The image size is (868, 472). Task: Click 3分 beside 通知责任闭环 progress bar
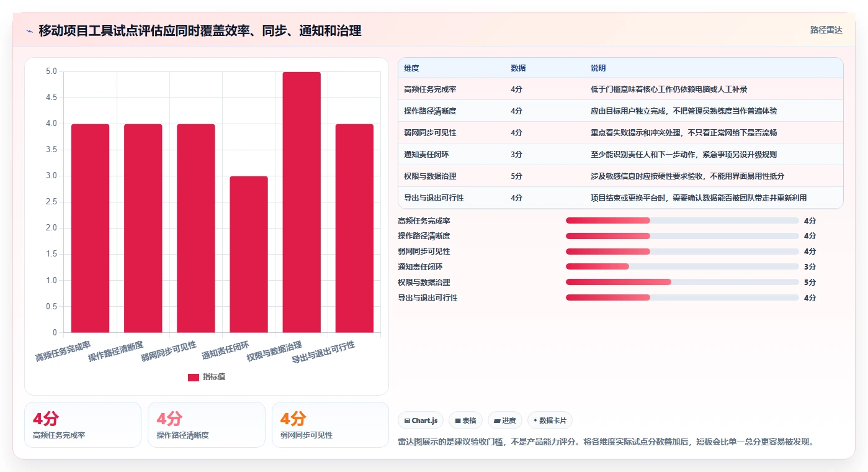[810, 267]
